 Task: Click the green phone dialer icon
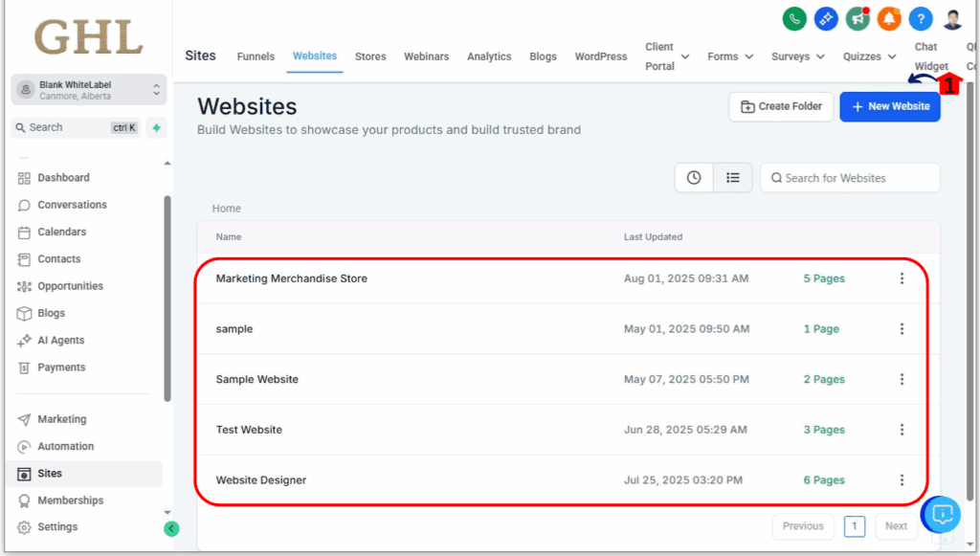pyautogui.click(x=794, y=19)
